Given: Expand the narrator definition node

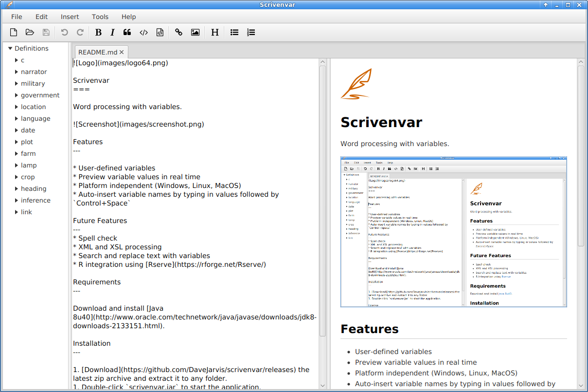Looking at the screenshot, I should pos(16,72).
